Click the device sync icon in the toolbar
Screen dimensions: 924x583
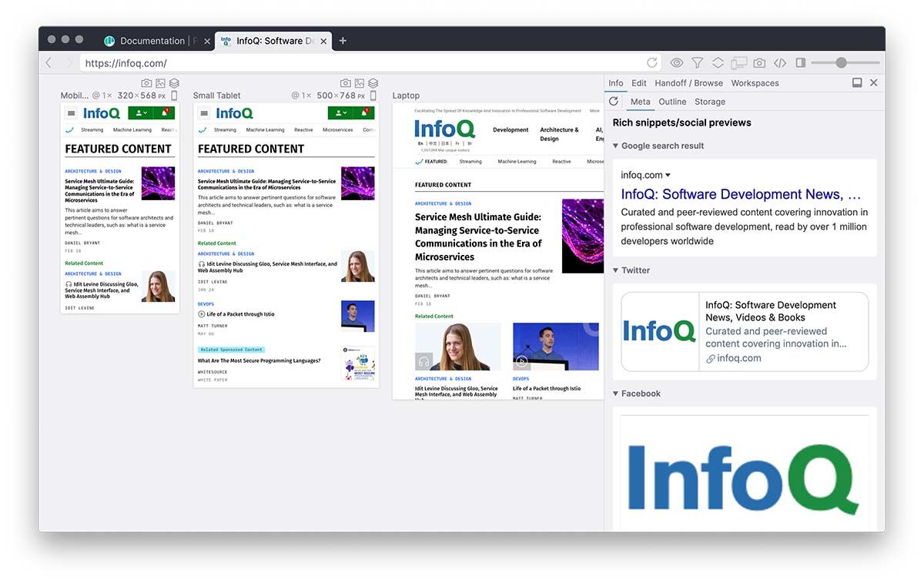[x=738, y=62]
